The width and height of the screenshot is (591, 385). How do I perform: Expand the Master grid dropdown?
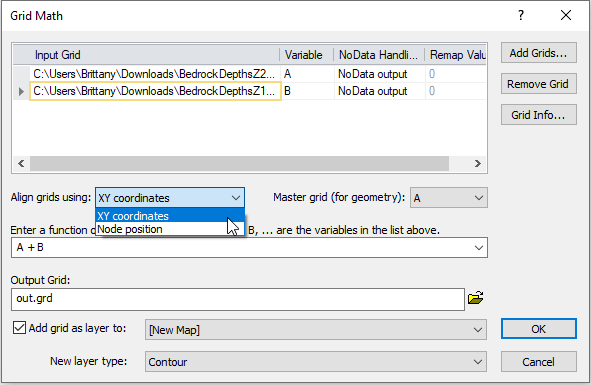coord(449,198)
